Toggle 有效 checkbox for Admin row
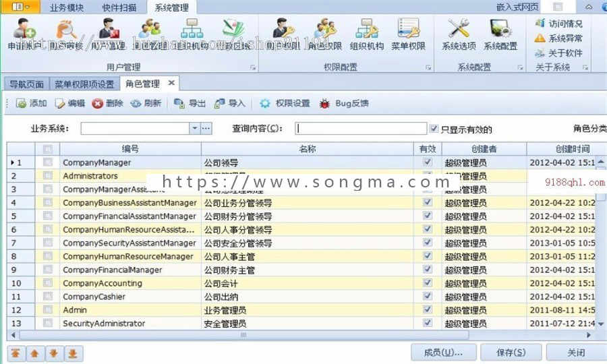The height and width of the screenshot is (364, 607). pos(428,309)
